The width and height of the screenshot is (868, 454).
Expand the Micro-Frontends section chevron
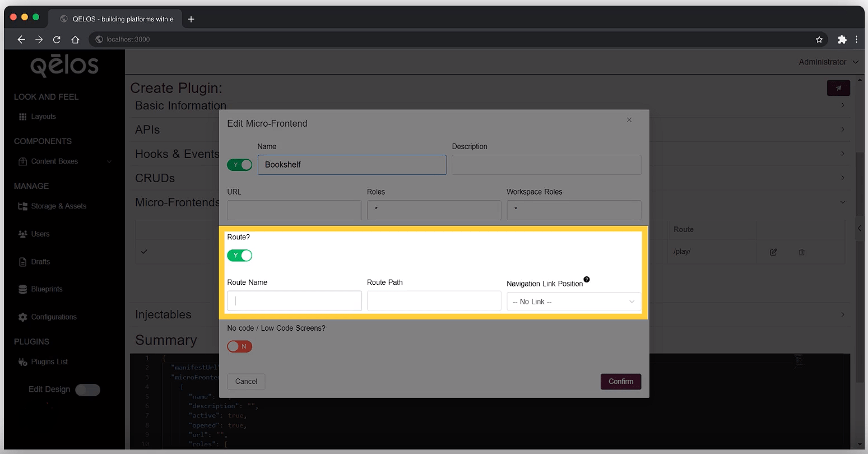pyautogui.click(x=843, y=202)
